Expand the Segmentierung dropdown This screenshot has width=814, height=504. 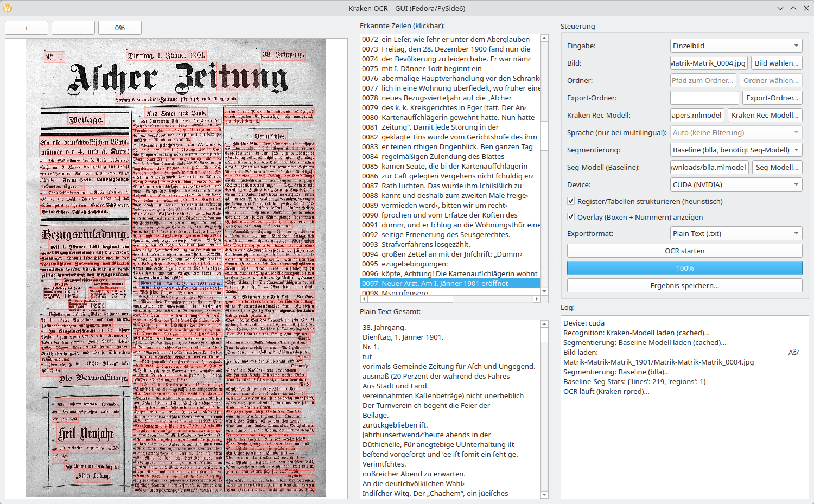[736, 150]
